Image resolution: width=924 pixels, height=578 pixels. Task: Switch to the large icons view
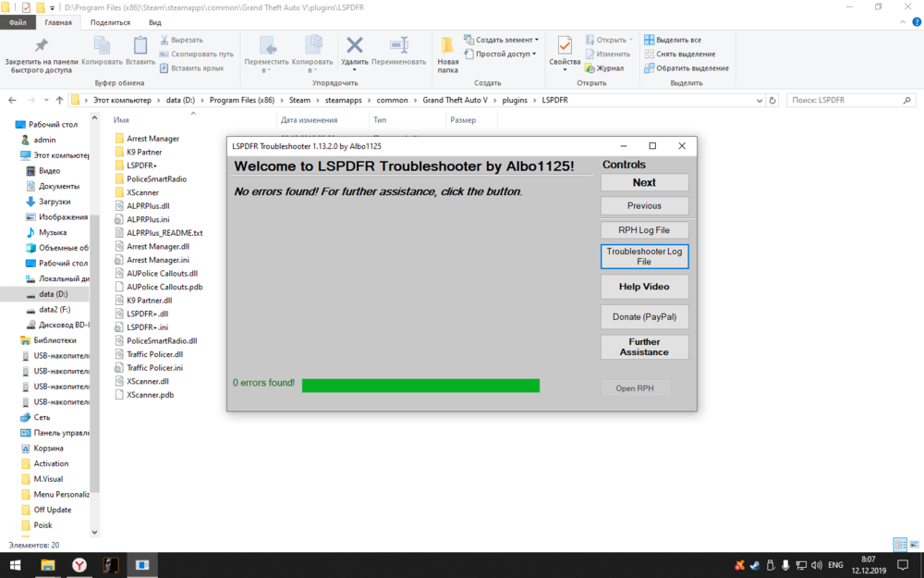[x=914, y=545]
